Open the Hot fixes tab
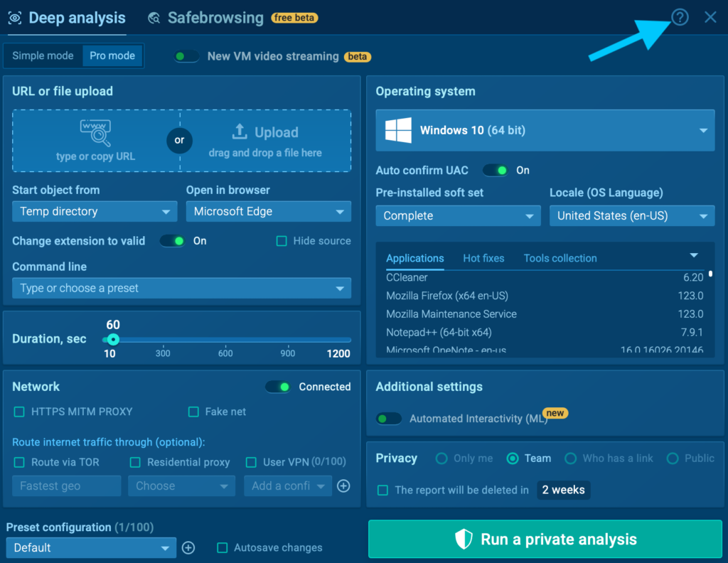This screenshot has height=563, width=728. tap(483, 259)
